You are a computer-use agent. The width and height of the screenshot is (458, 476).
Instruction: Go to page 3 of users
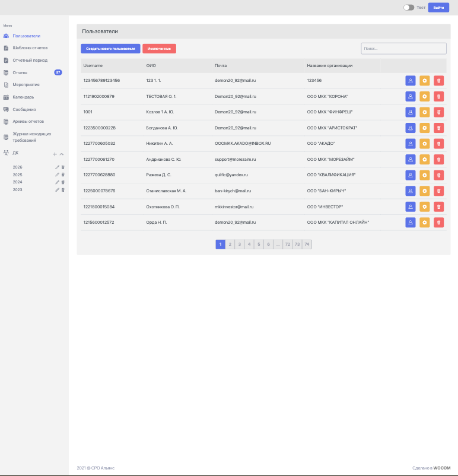coord(240,245)
